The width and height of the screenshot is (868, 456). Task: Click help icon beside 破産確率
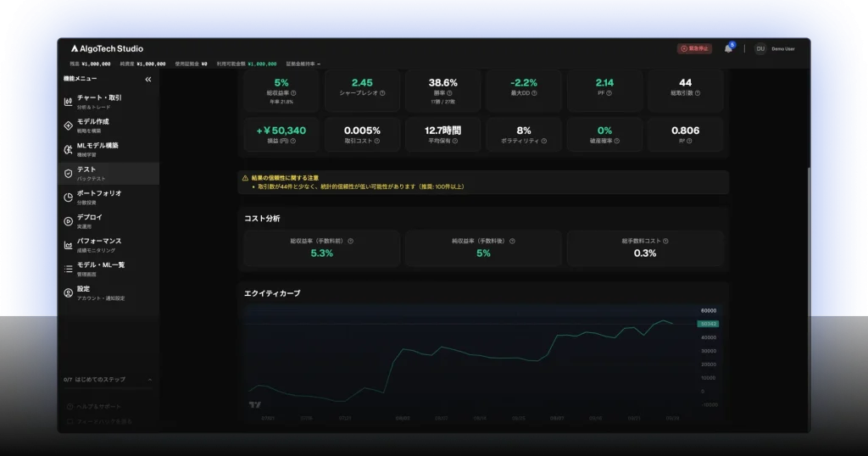617,141
